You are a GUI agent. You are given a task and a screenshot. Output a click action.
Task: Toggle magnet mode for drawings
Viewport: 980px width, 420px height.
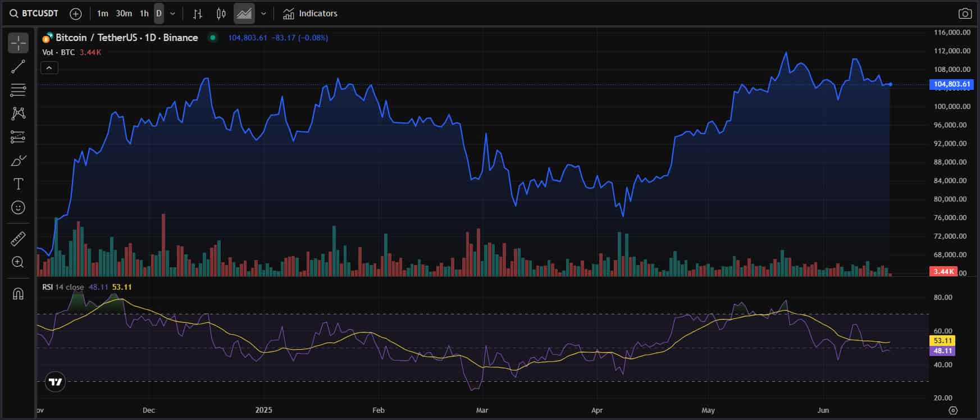[x=18, y=294]
